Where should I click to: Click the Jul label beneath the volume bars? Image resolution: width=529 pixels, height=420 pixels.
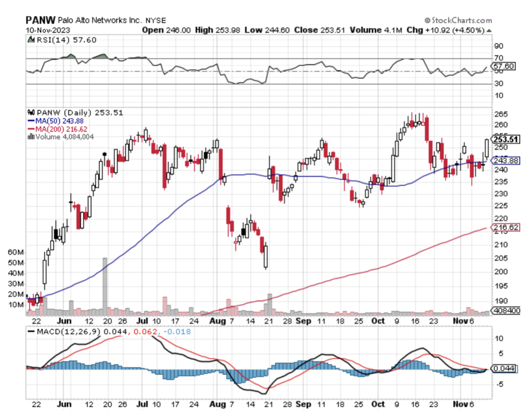click(x=142, y=321)
